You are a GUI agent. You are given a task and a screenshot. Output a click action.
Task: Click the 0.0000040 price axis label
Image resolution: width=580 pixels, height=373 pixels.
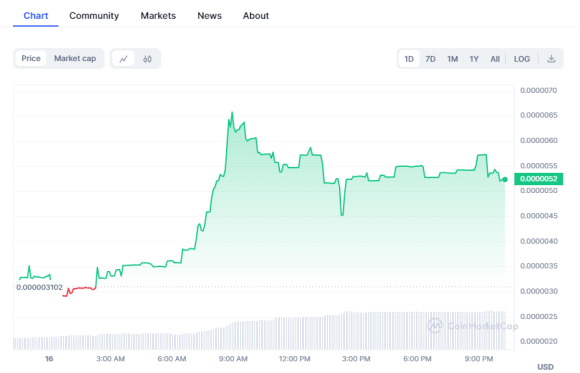tap(539, 241)
